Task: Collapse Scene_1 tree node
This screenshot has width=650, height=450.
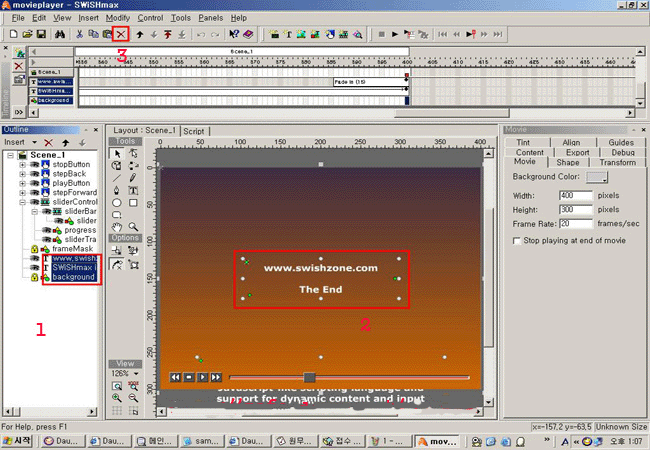Action: click(10, 155)
